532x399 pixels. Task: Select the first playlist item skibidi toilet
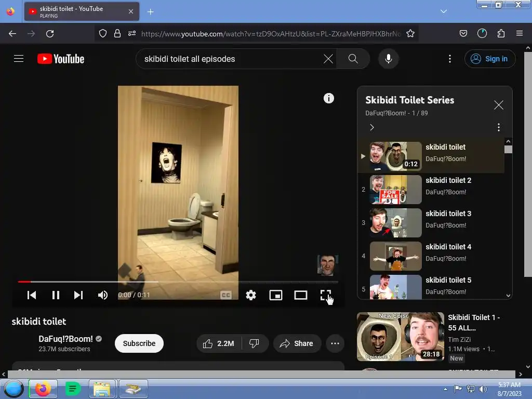pyautogui.click(x=431, y=156)
